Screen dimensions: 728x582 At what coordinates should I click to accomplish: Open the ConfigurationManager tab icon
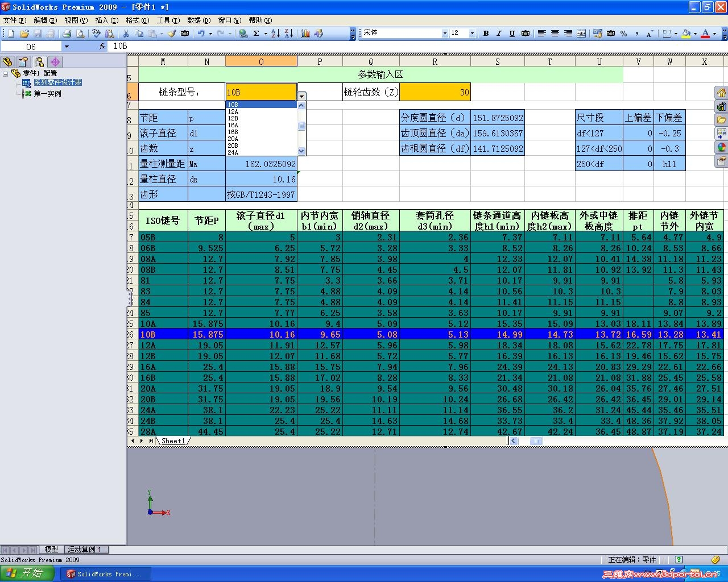39,62
